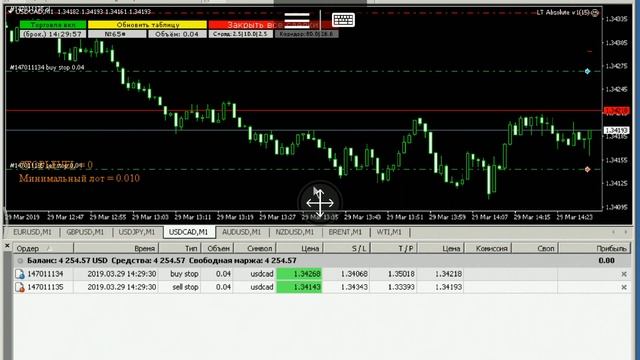The height and width of the screenshot is (360, 640).
Task: Sort orders by the Своп column header
Action: [x=535, y=248]
